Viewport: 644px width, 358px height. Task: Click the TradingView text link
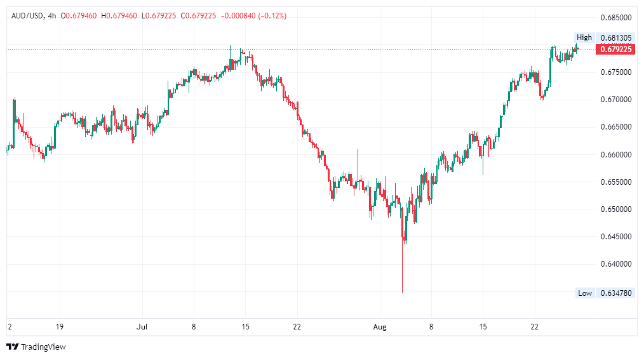click(43, 347)
